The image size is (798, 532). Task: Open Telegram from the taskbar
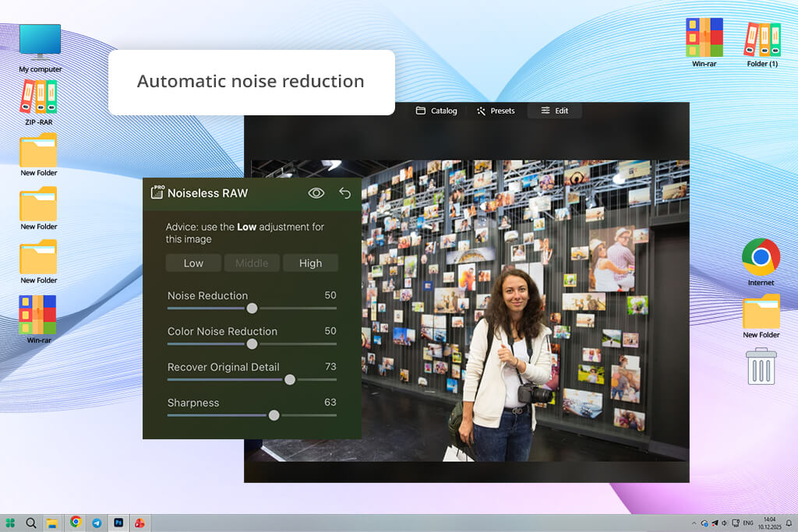coord(97,523)
